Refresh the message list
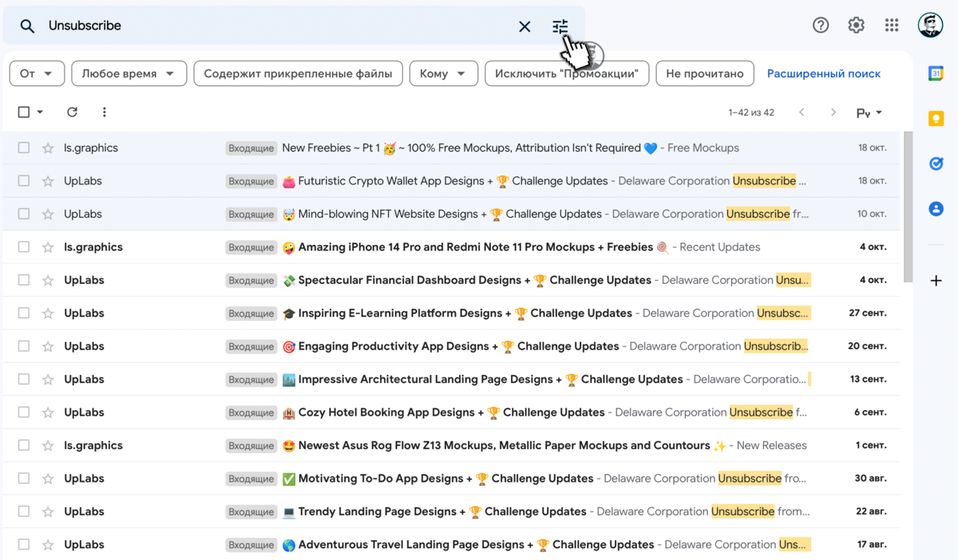The image size is (958, 560). [x=72, y=112]
